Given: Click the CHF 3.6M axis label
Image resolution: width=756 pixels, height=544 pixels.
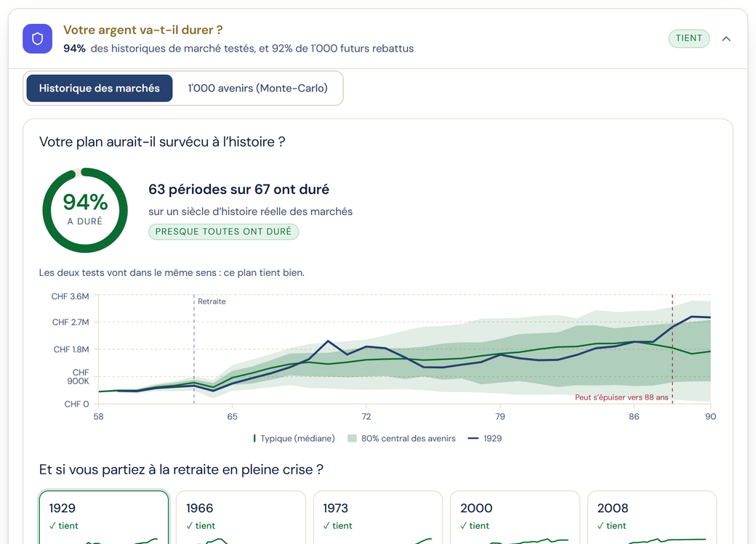Looking at the screenshot, I should 70,296.
